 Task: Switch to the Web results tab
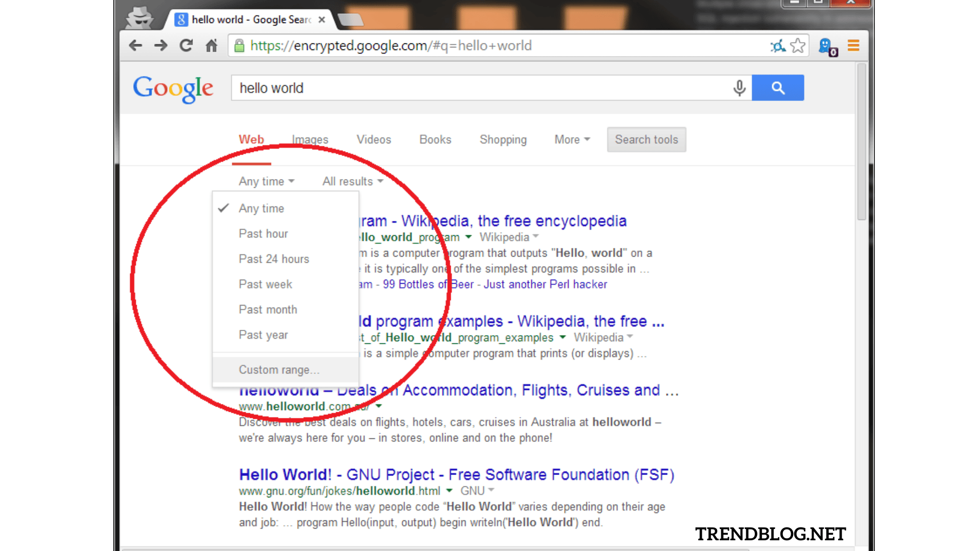pos(251,140)
